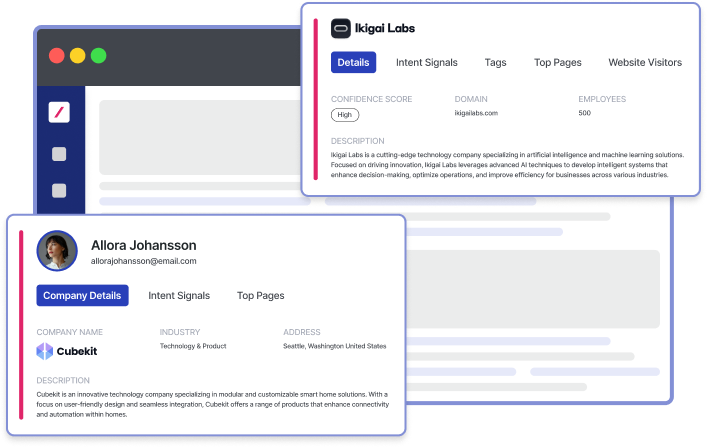Switch to the Website Visitors tab
The image size is (707, 447).
pyautogui.click(x=645, y=62)
